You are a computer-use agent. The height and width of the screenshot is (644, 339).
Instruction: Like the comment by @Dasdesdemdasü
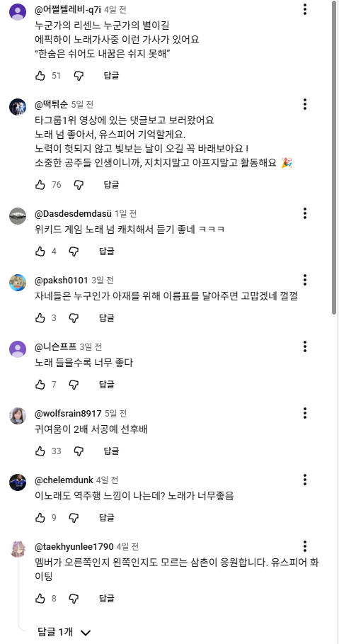pyautogui.click(x=40, y=252)
